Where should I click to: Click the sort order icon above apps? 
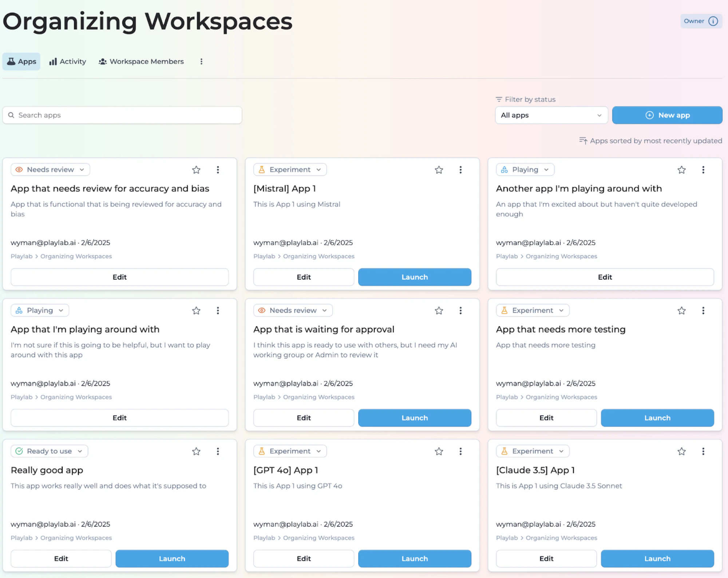click(583, 141)
